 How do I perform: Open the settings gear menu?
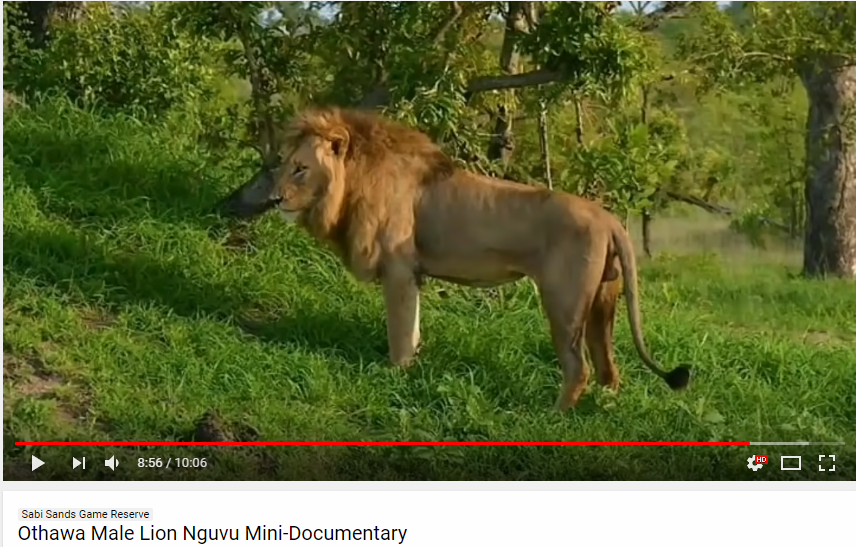tap(754, 463)
